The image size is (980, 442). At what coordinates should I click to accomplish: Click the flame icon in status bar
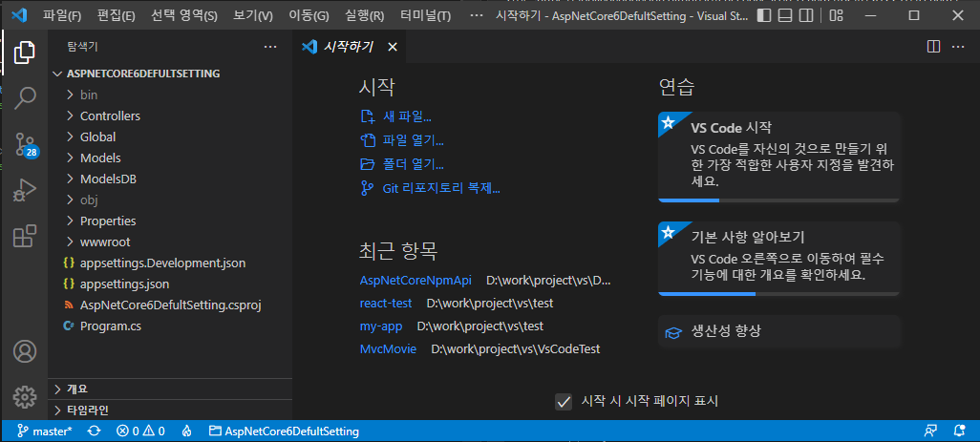click(186, 431)
